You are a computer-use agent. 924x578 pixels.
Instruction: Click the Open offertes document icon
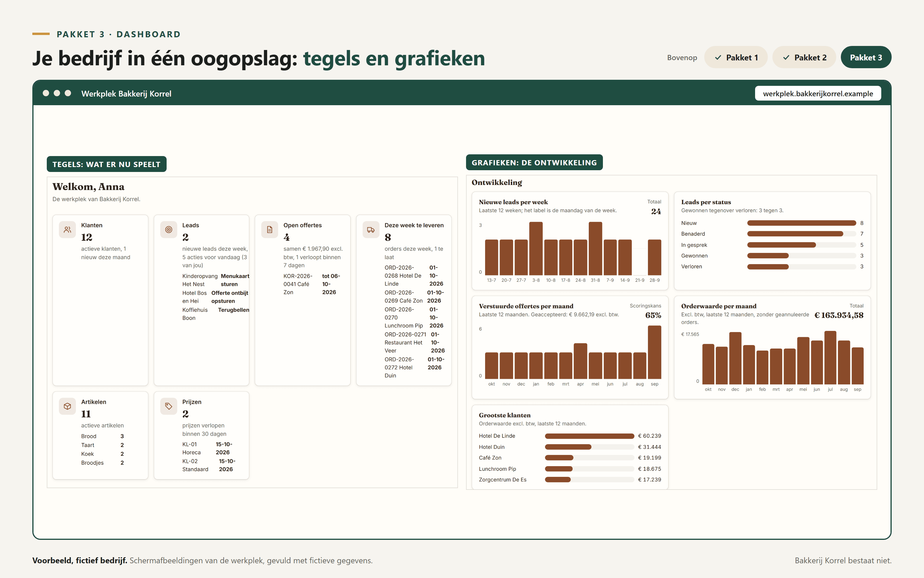pos(270,230)
